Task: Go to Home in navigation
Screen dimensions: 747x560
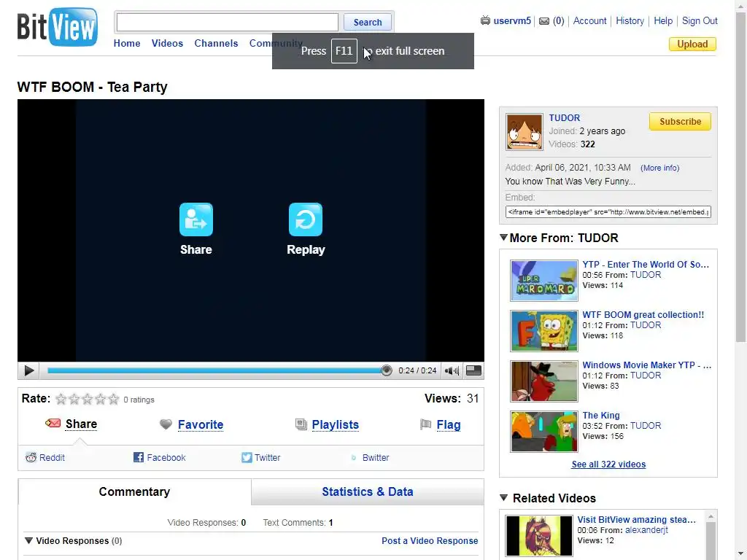Action: coord(127,43)
